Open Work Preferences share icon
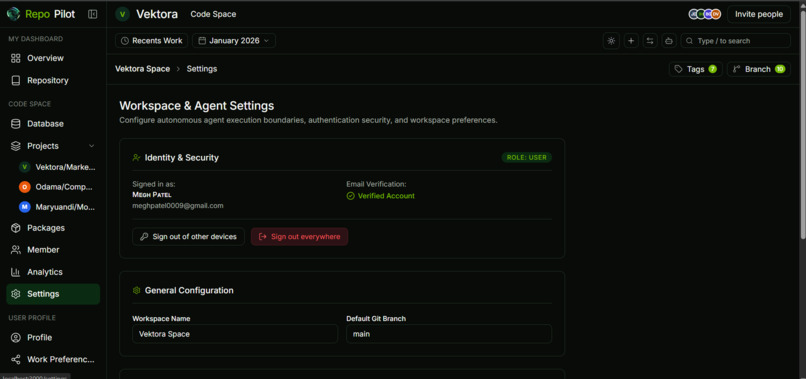 click(x=16, y=359)
